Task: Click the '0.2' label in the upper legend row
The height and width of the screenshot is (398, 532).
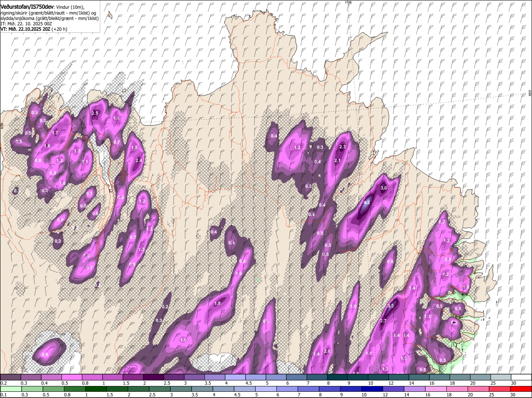Action: 3,383
